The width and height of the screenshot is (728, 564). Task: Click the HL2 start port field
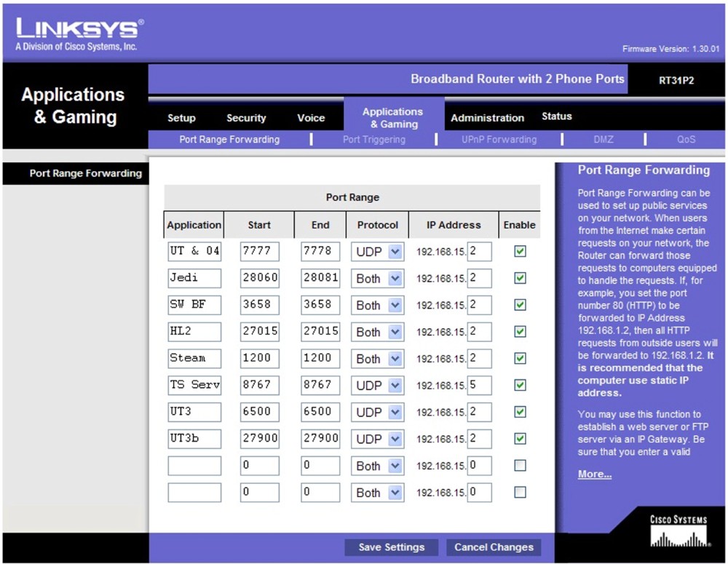click(x=260, y=332)
